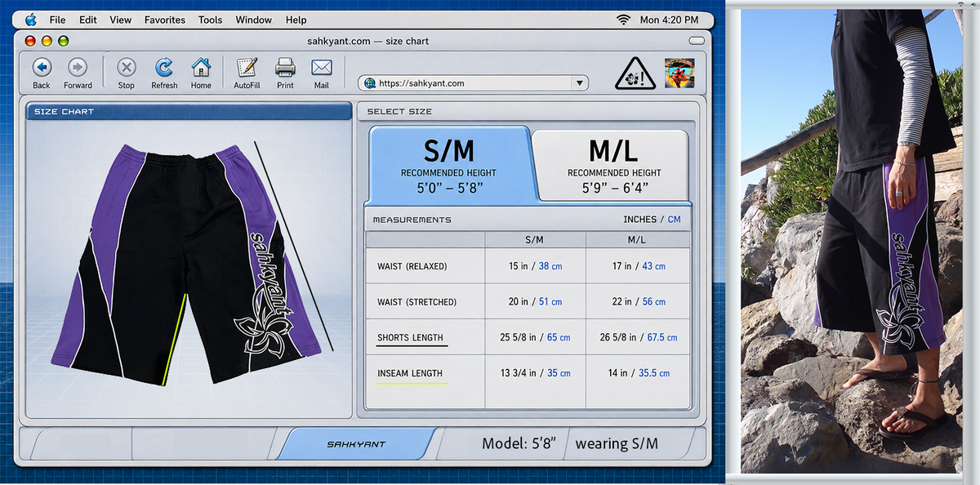980x485 pixels.
Task: Click the toolbar toggle pill in title bar
Action: [x=697, y=41]
